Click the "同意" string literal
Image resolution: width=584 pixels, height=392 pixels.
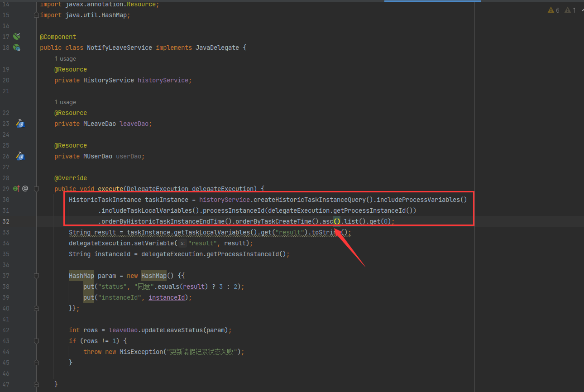[x=145, y=287]
